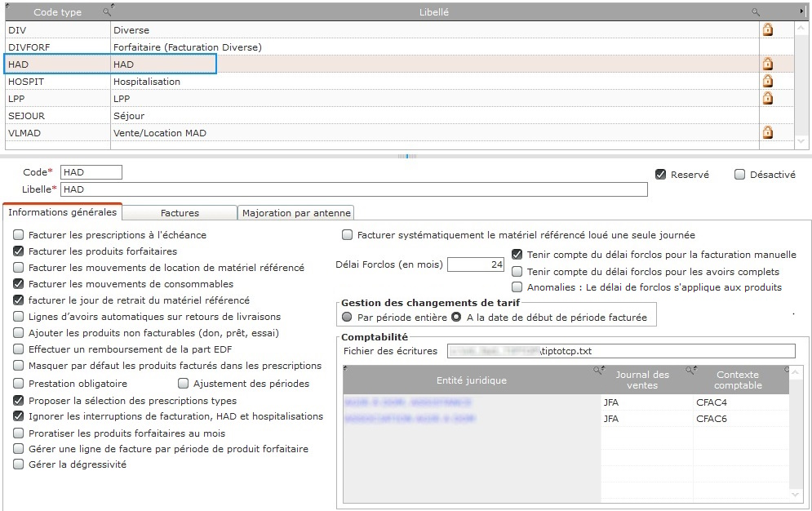Click the lock icon on the LPP row

click(x=767, y=98)
